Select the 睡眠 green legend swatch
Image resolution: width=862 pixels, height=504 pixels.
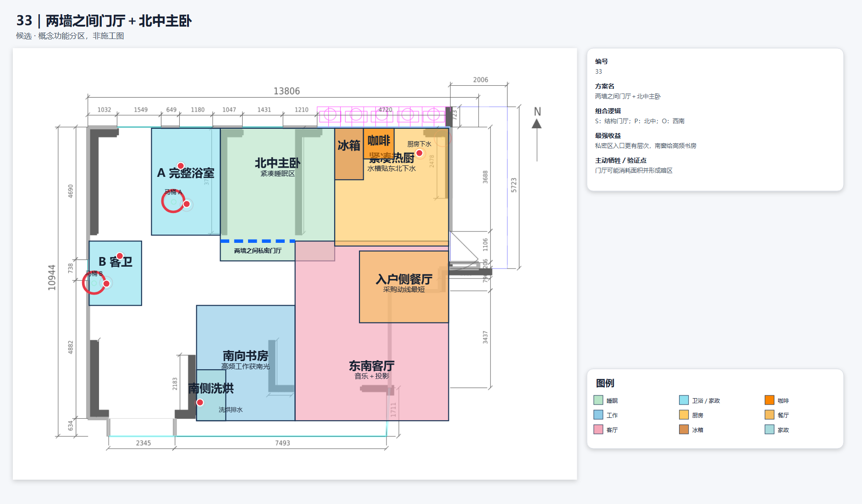tap(598, 400)
